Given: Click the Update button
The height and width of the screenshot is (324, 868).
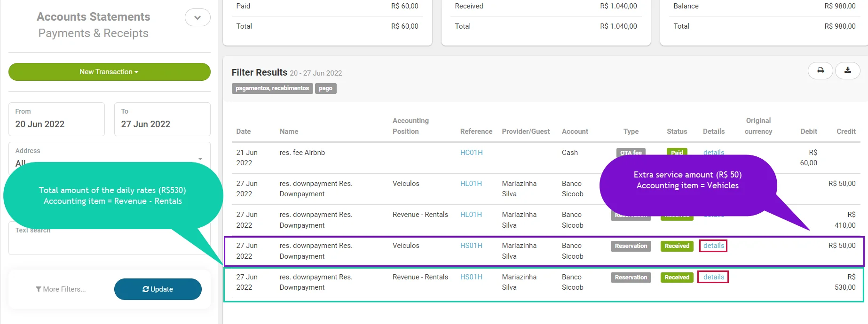Looking at the screenshot, I should [158, 289].
